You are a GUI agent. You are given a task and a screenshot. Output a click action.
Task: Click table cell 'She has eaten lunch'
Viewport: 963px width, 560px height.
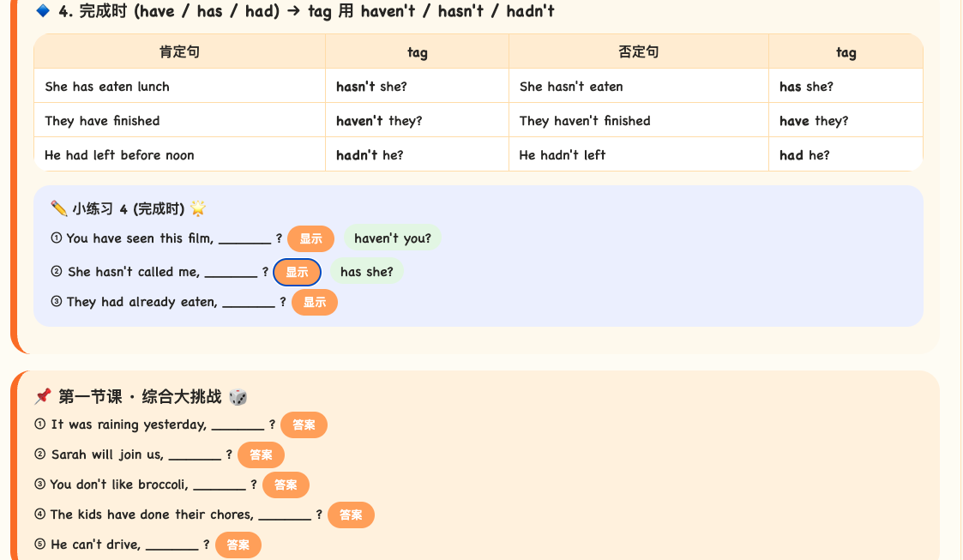pos(179,86)
